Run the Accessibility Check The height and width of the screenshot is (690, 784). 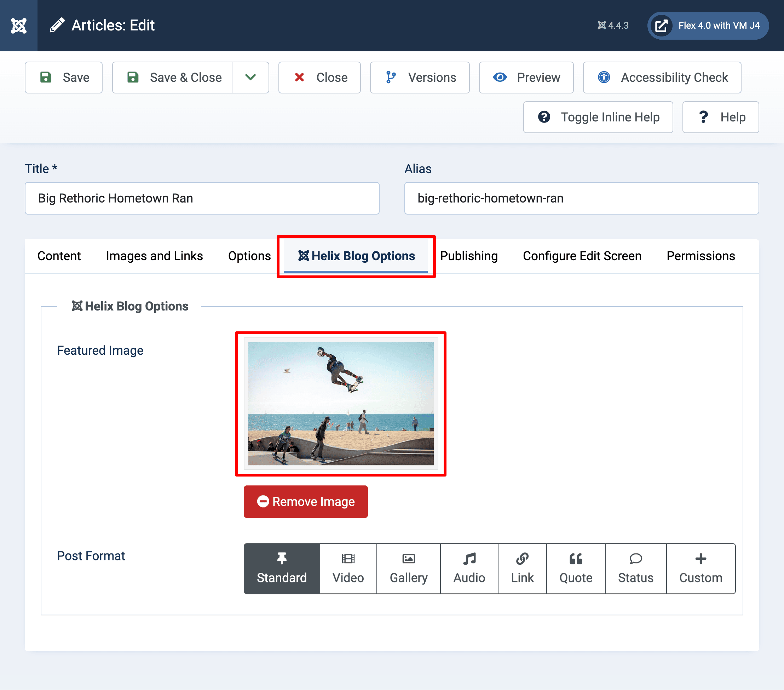tap(662, 77)
